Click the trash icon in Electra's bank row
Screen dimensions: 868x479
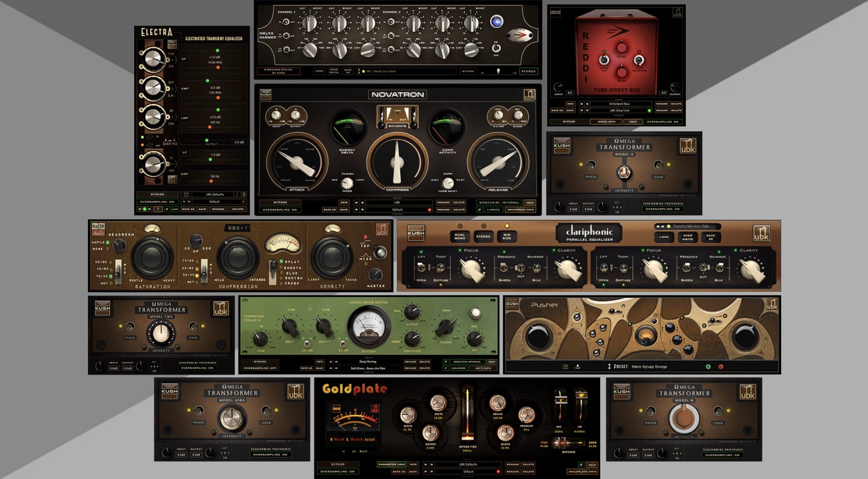point(243,194)
